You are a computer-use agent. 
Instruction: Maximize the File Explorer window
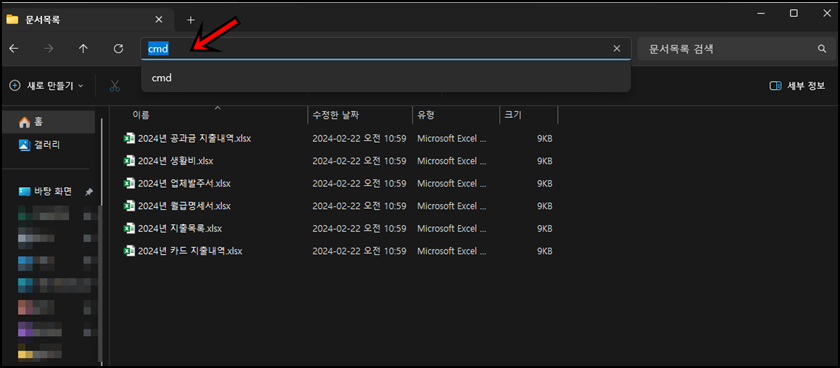(x=794, y=13)
